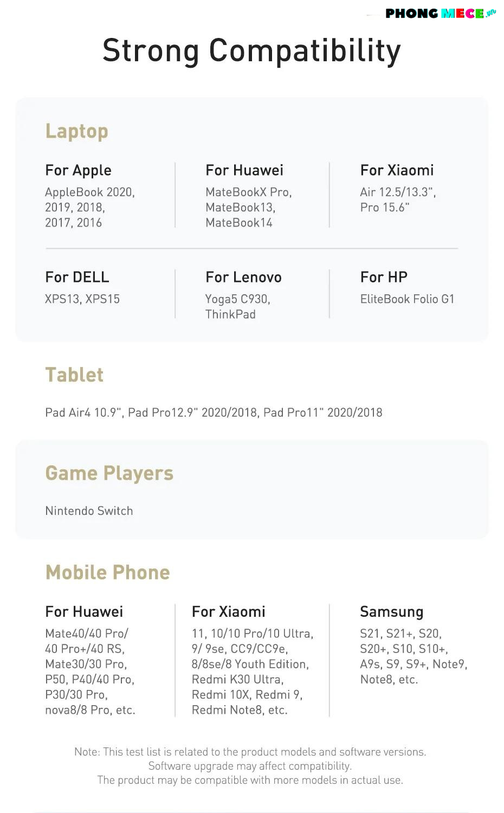Select the For Apple heading

tap(79, 170)
